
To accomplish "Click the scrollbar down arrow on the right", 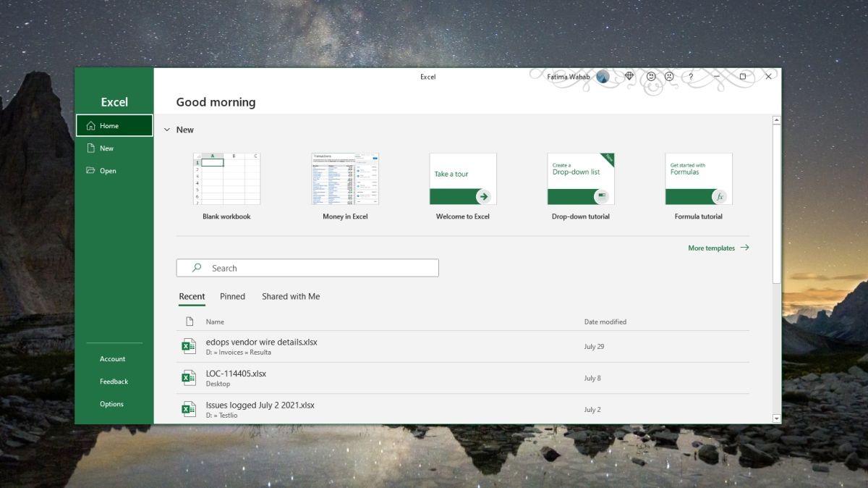I will click(x=777, y=418).
